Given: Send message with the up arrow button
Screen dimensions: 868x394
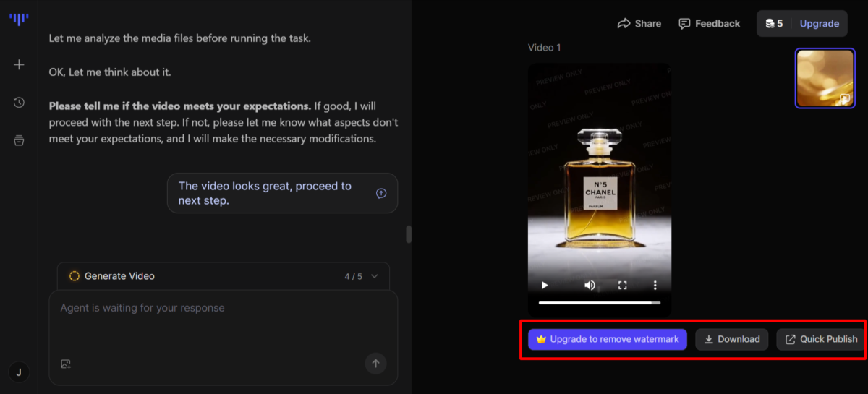Looking at the screenshot, I should coord(375,363).
